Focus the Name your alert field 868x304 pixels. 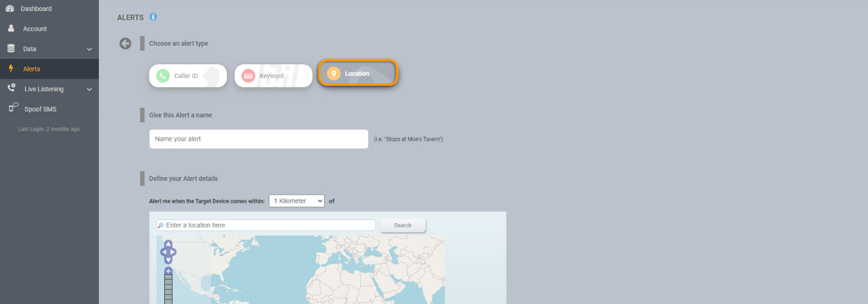point(259,139)
